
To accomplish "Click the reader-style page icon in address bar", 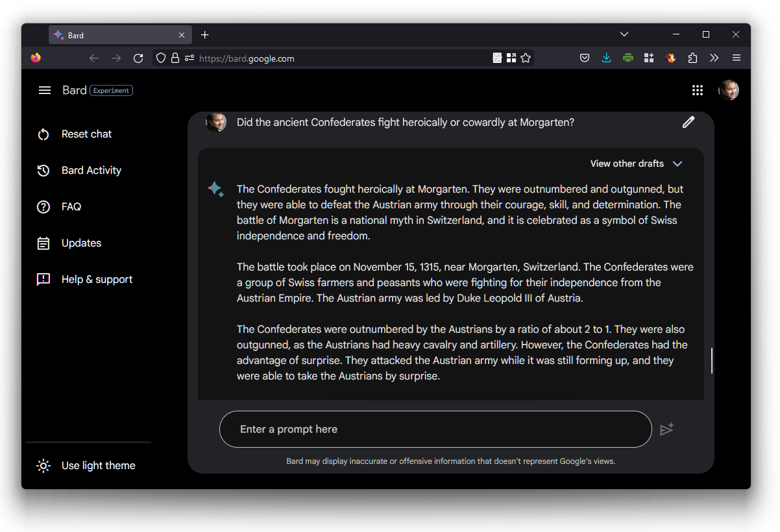I will [x=497, y=58].
